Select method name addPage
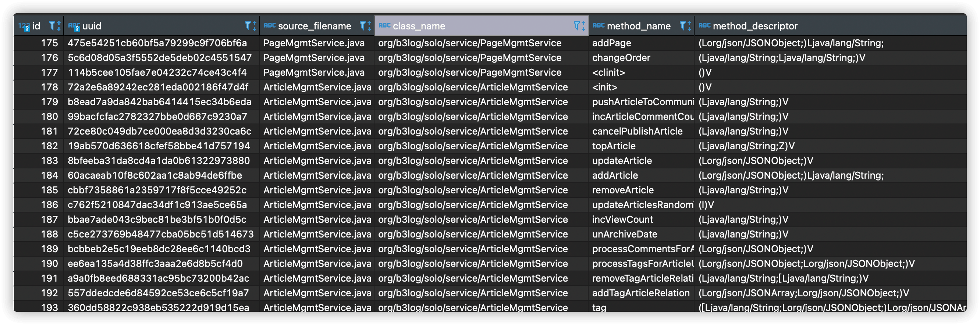Screen dimensions: 980x325 [x=611, y=43]
